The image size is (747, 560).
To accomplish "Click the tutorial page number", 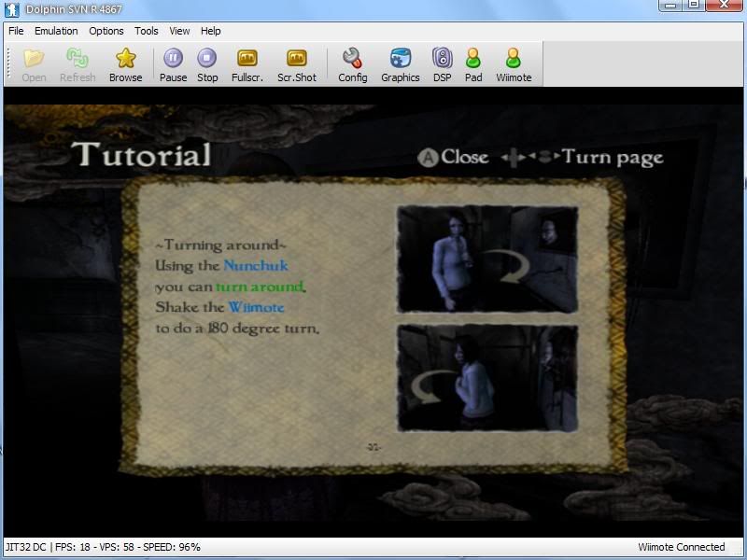I will (x=373, y=447).
